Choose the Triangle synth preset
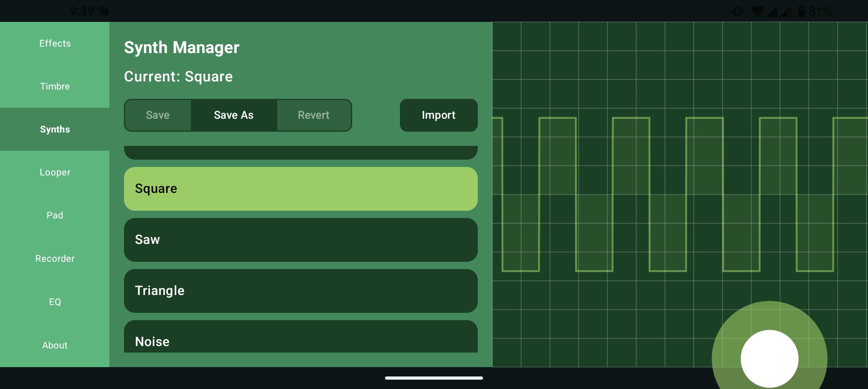868x389 pixels. pos(301,291)
